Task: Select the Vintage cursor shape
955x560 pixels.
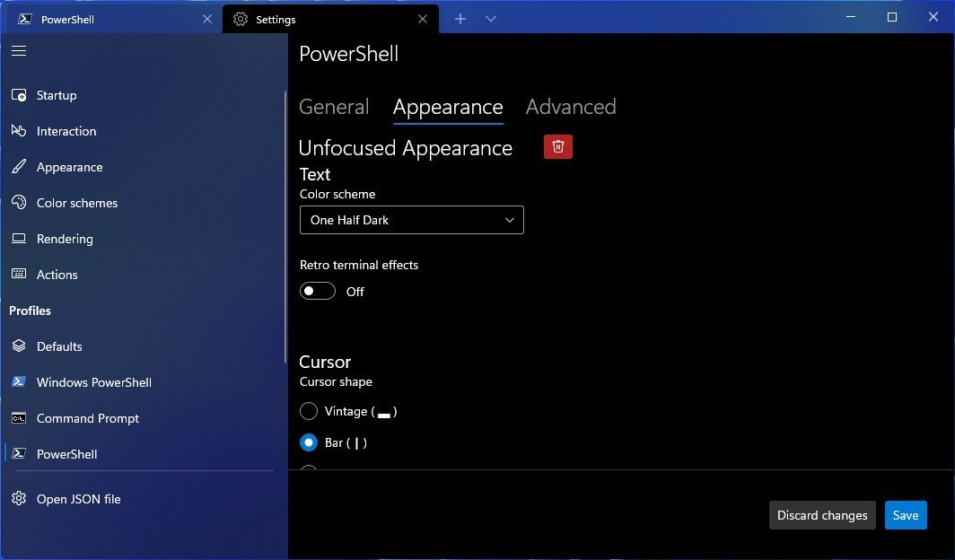Action: [309, 411]
